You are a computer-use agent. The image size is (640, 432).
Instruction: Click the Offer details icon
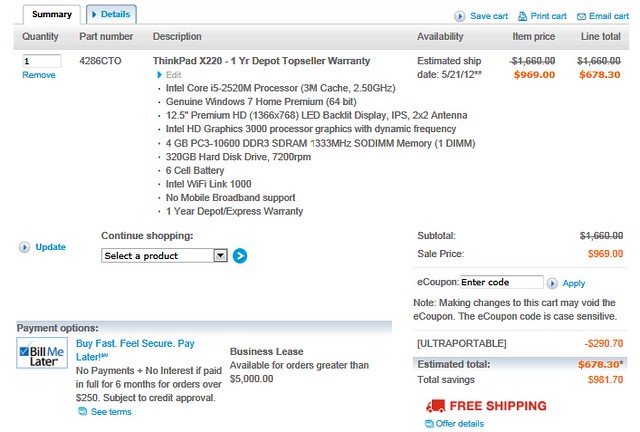(x=429, y=424)
